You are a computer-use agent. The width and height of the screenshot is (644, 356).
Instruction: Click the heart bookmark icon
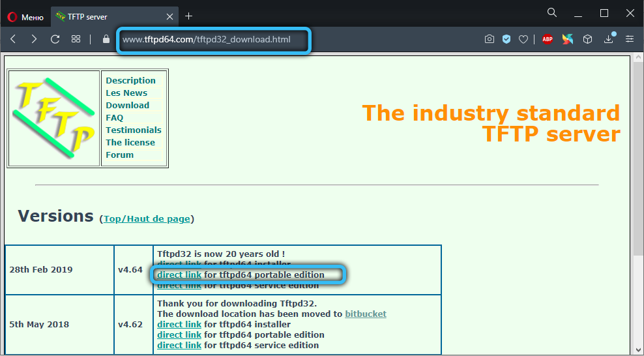[x=523, y=39]
